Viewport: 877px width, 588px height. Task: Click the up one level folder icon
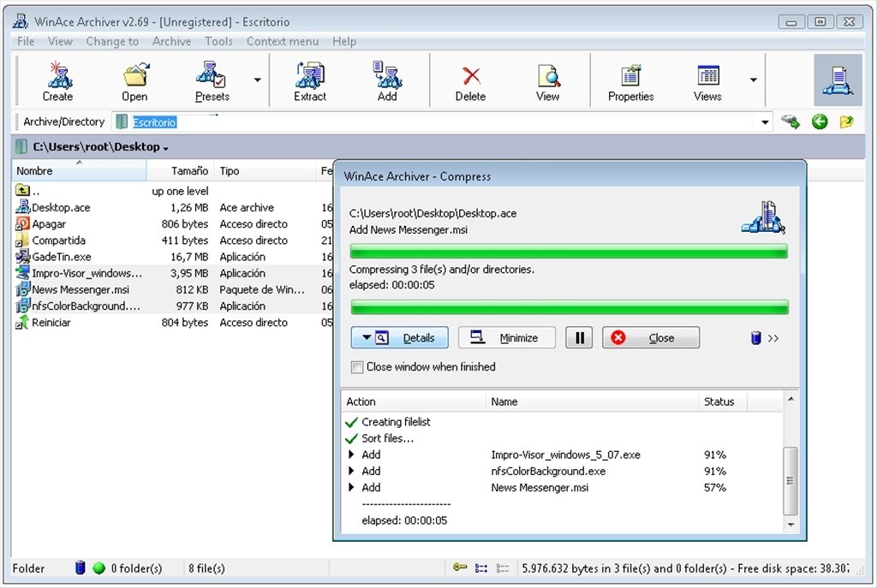tap(22, 191)
